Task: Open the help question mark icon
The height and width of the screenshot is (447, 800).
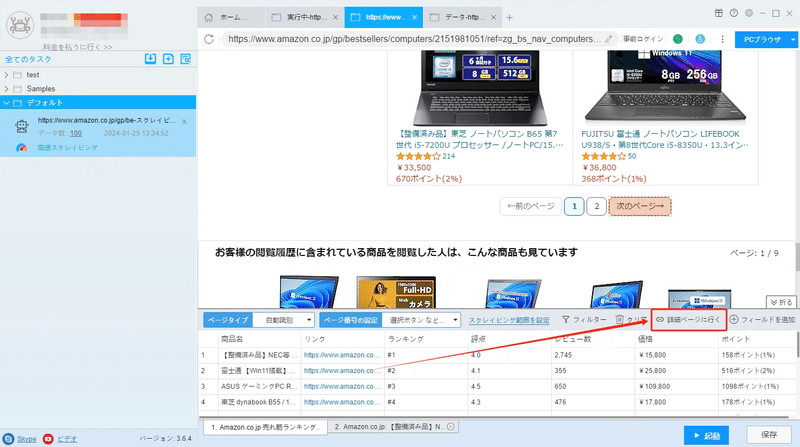Action: pos(734,13)
